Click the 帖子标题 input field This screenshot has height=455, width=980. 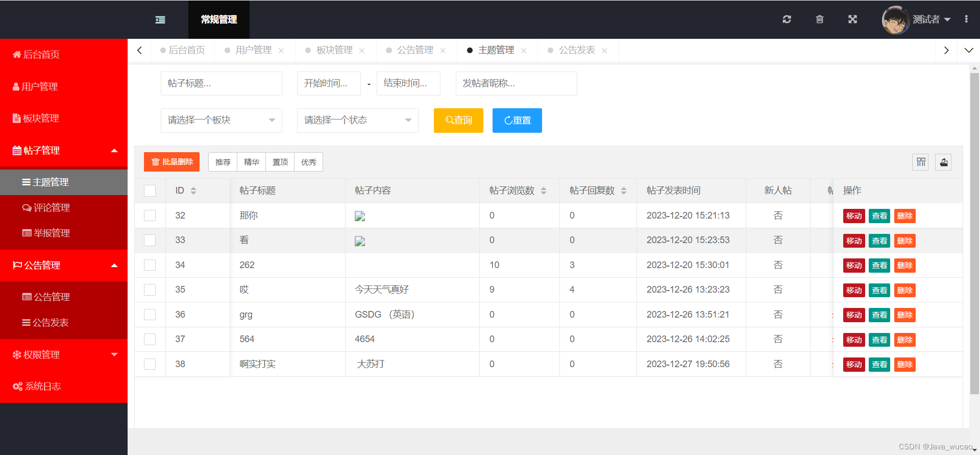222,83
